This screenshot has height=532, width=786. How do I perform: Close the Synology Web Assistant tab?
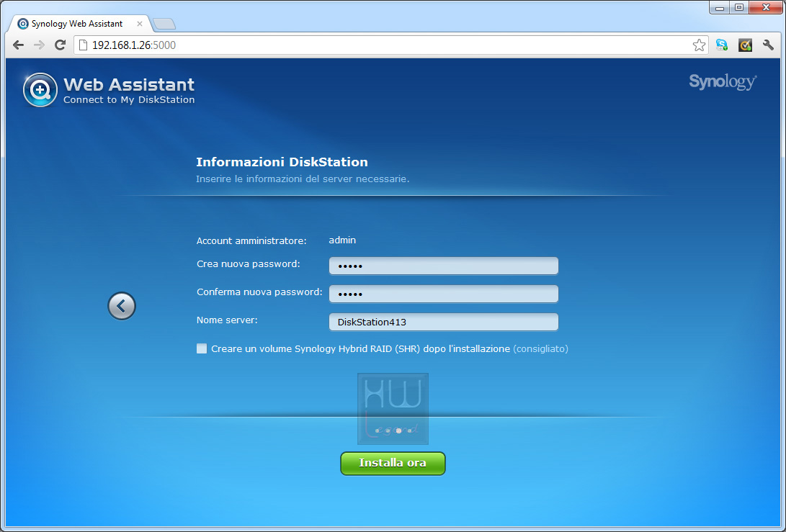[x=139, y=24]
